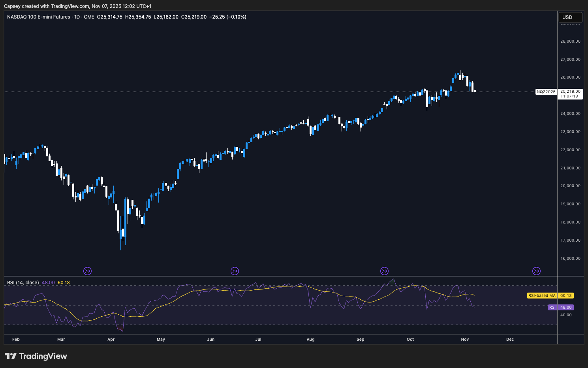Click the RSI-based MA 60.13 axis label
The height and width of the screenshot is (368, 588).
[x=550, y=295]
